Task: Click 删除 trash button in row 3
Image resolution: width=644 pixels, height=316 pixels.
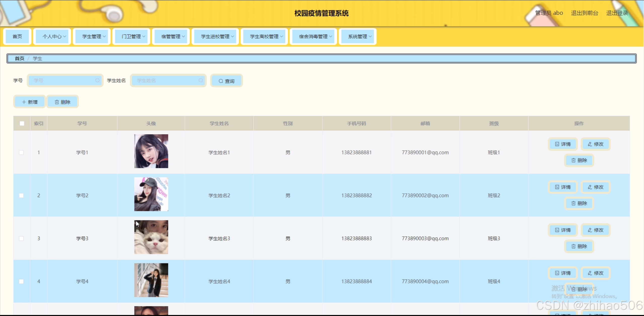Action: click(x=579, y=246)
